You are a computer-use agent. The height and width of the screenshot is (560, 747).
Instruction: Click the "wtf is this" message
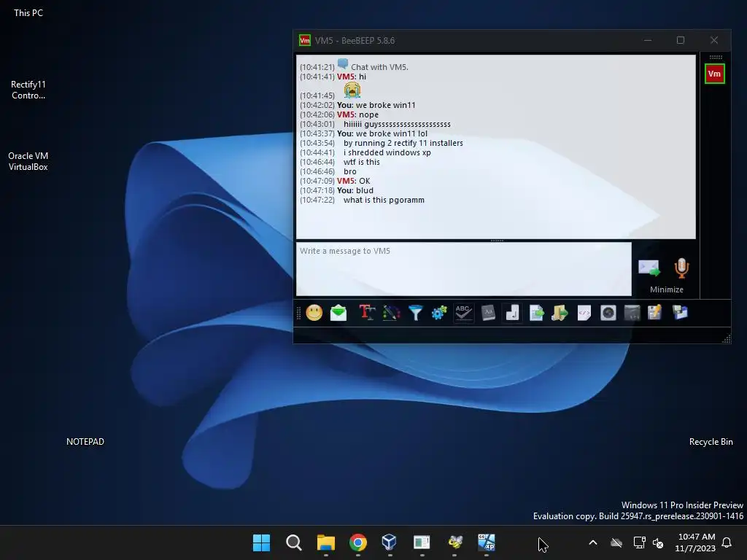[x=362, y=162]
